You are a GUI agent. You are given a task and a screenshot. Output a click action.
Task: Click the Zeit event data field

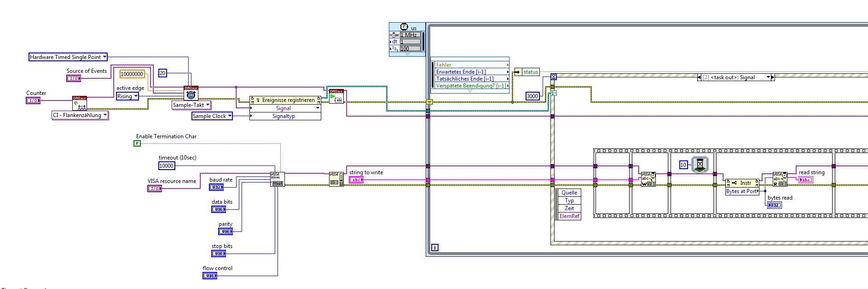[569, 208]
